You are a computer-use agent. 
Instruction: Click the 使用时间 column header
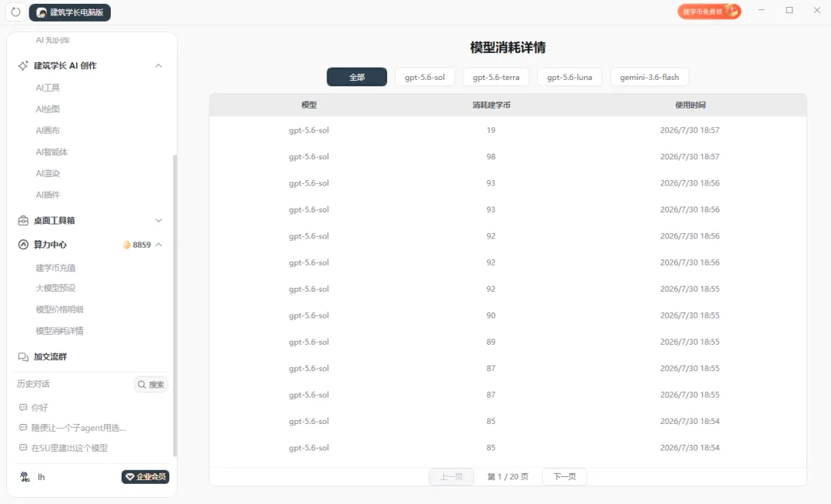tap(690, 105)
